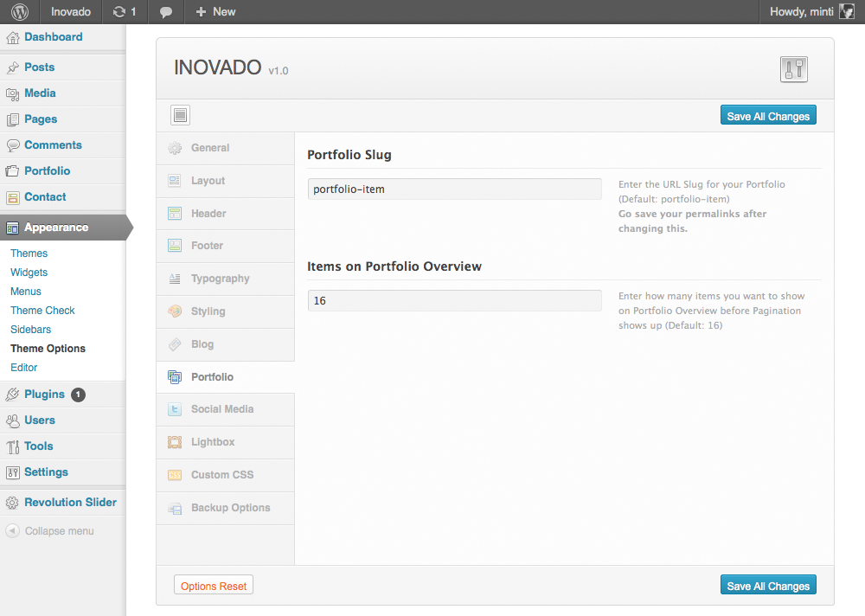Screen dimensions: 865x616
Task: Click the Plugins icon with the notification badge
Action: (12, 394)
